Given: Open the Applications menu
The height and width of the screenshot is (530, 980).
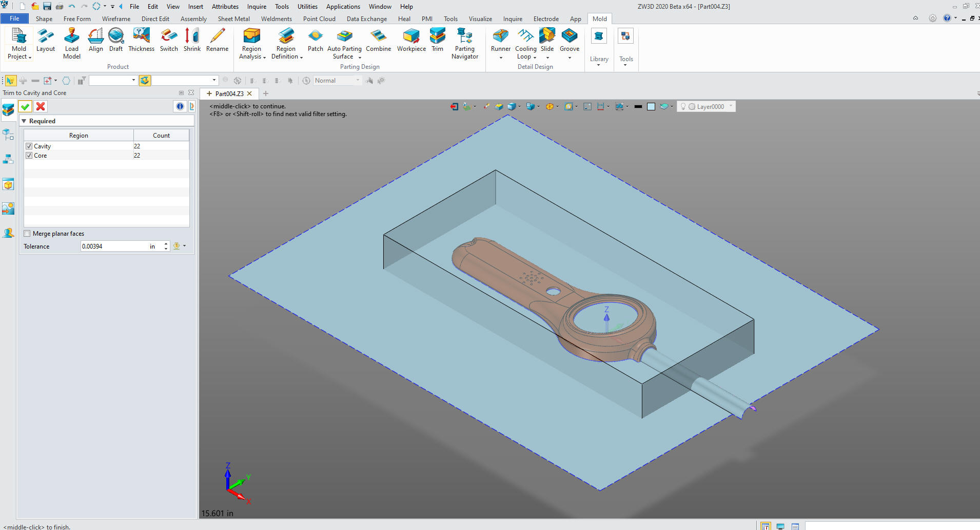Looking at the screenshot, I should [343, 7].
